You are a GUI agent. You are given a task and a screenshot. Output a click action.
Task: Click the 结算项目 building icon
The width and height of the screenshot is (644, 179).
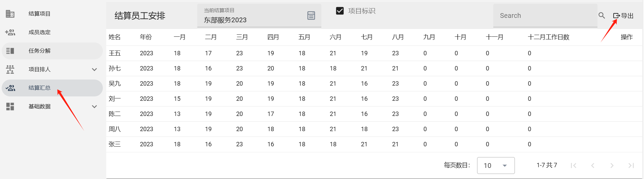[10, 14]
